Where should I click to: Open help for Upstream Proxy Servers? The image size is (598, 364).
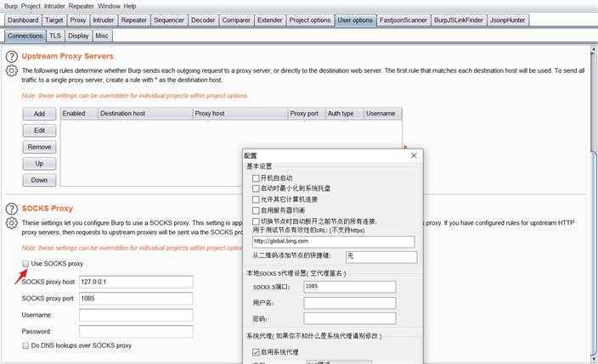(x=12, y=57)
